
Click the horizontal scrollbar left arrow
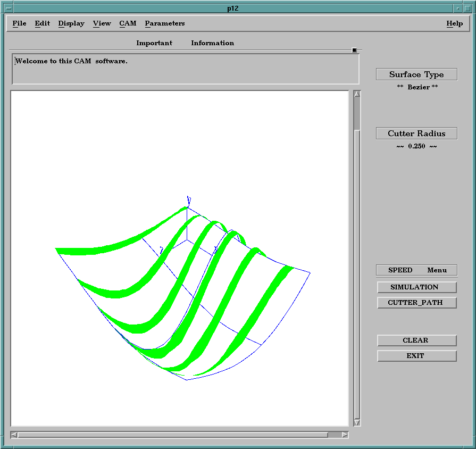pos(14,435)
